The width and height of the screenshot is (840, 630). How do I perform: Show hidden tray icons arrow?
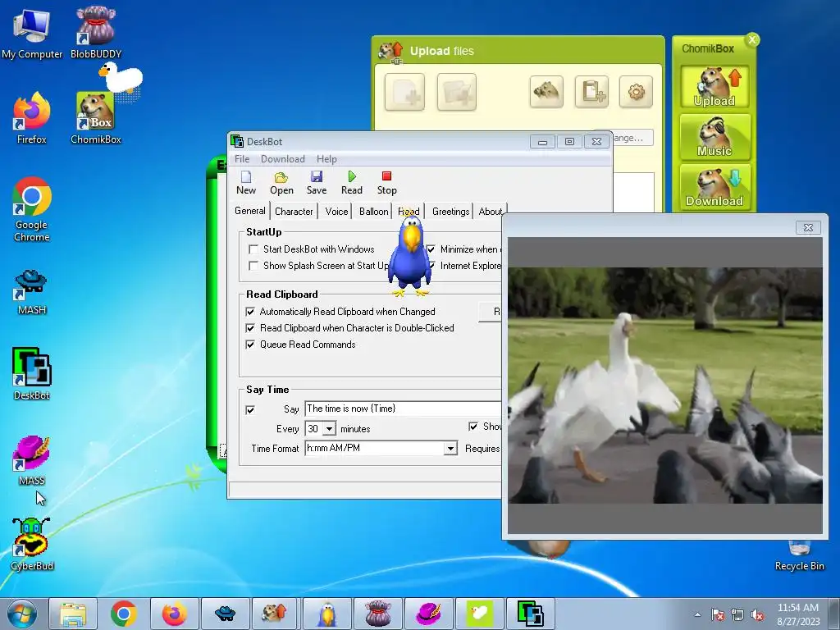pos(697,614)
